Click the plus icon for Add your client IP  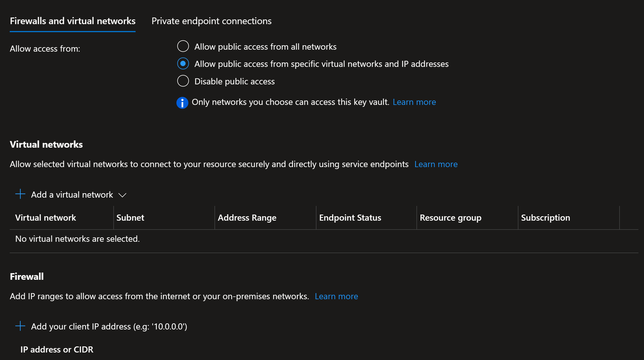pyautogui.click(x=20, y=326)
